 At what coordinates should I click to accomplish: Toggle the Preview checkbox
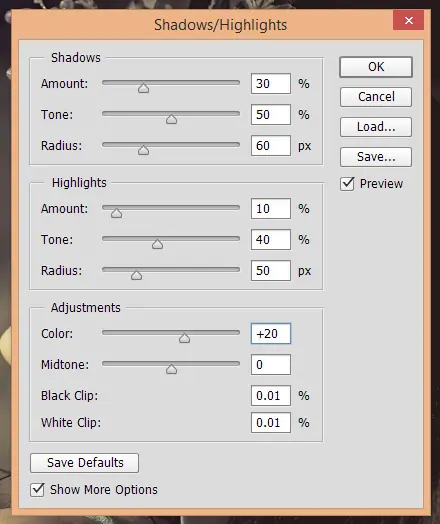(347, 184)
